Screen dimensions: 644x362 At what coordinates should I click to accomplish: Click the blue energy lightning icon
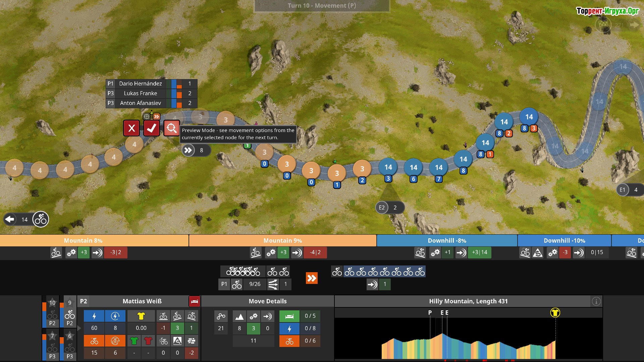click(94, 316)
